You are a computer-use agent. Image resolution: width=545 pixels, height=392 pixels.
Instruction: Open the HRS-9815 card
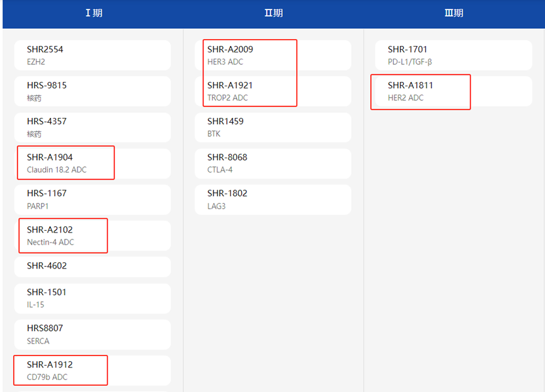point(93,91)
